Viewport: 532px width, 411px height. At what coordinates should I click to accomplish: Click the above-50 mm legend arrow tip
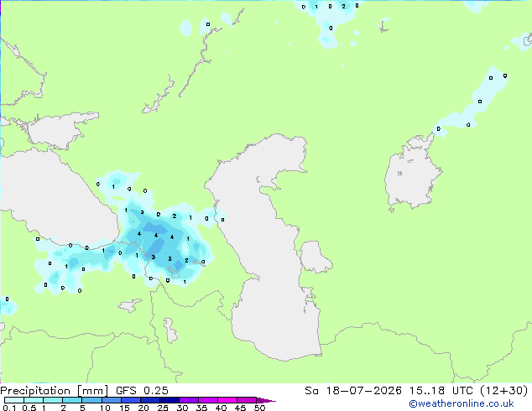click(x=266, y=400)
